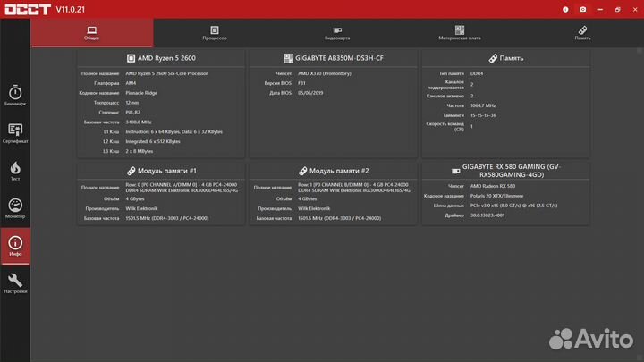Open the Монитор gauge section

[15, 209]
